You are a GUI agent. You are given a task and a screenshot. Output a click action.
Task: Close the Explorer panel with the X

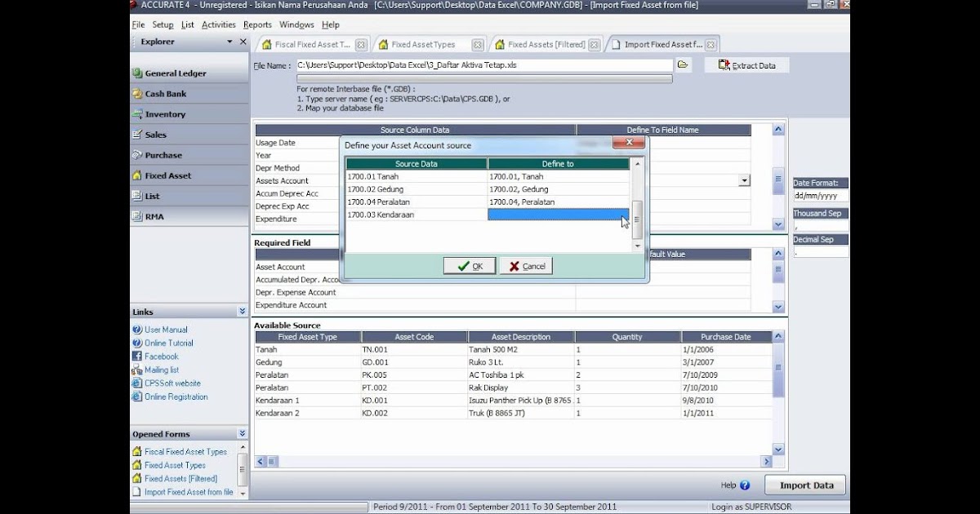pyautogui.click(x=243, y=42)
